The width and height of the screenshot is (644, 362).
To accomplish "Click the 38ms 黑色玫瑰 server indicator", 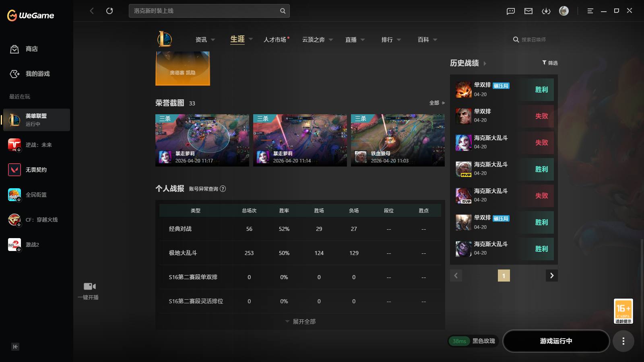I will click(x=473, y=341).
